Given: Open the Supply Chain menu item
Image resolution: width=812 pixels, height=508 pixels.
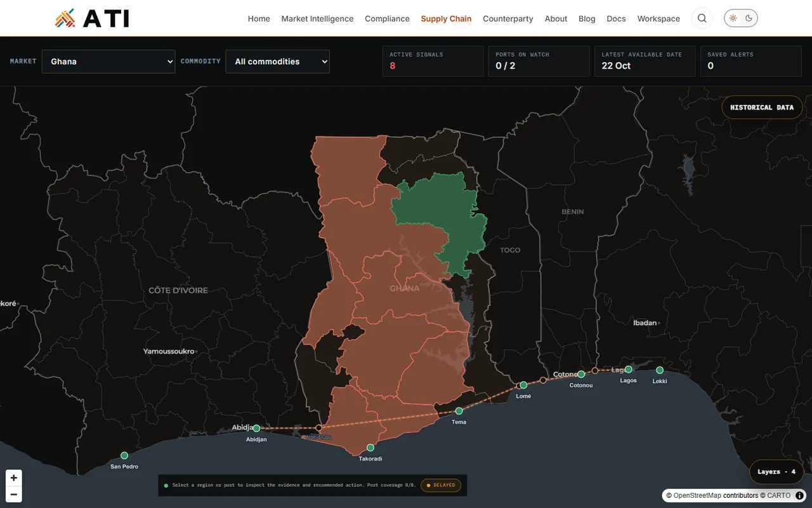Looking at the screenshot, I should coord(446,18).
